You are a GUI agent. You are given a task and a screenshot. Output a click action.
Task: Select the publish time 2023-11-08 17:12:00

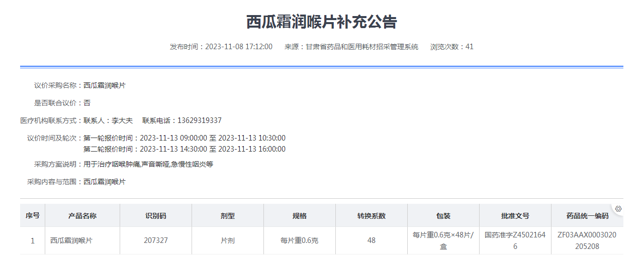click(x=239, y=47)
